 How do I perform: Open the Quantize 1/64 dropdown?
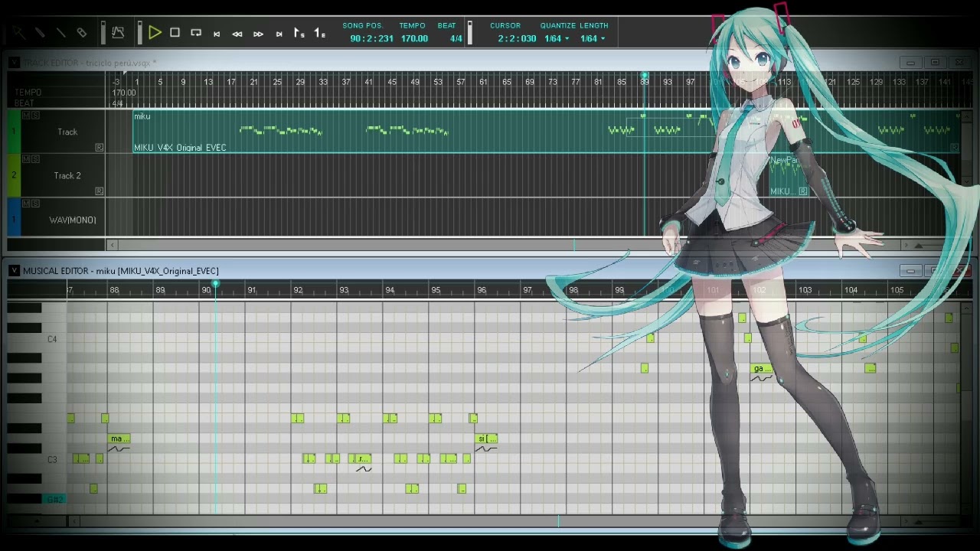click(556, 38)
